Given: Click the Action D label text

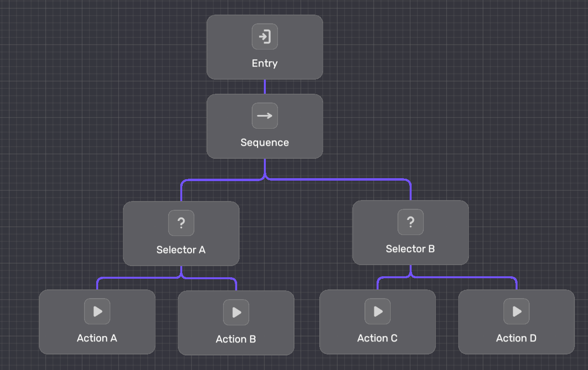Looking at the screenshot, I should point(517,338).
